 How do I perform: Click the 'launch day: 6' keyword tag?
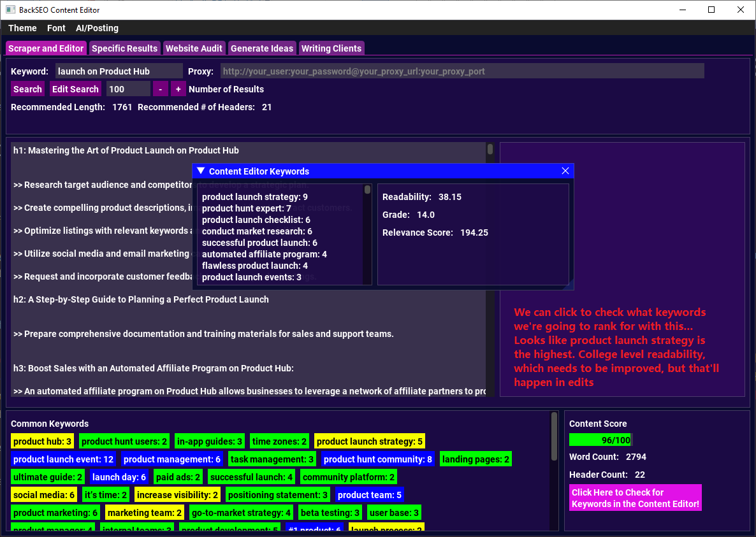click(119, 476)
